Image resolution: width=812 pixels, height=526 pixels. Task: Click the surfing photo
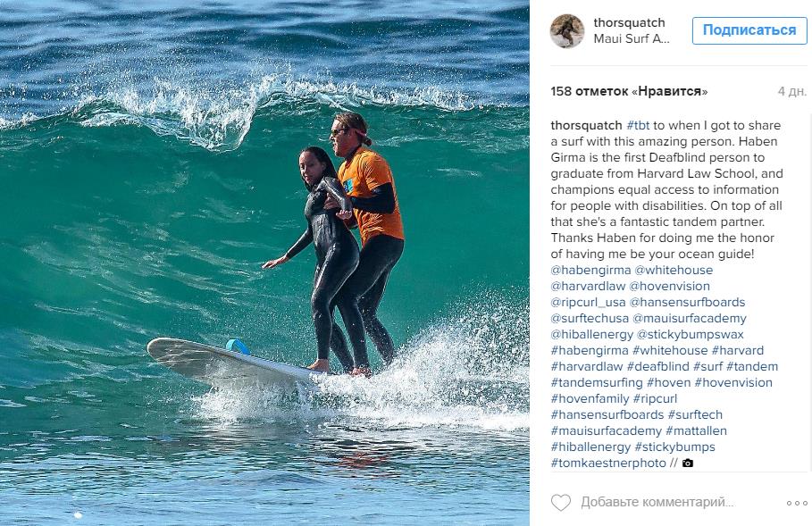pos(264,263)
